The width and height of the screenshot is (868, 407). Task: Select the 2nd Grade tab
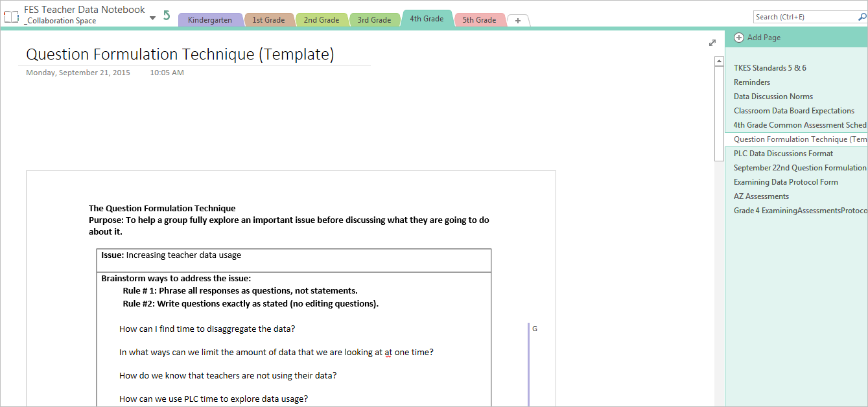[x=321, y=20]
